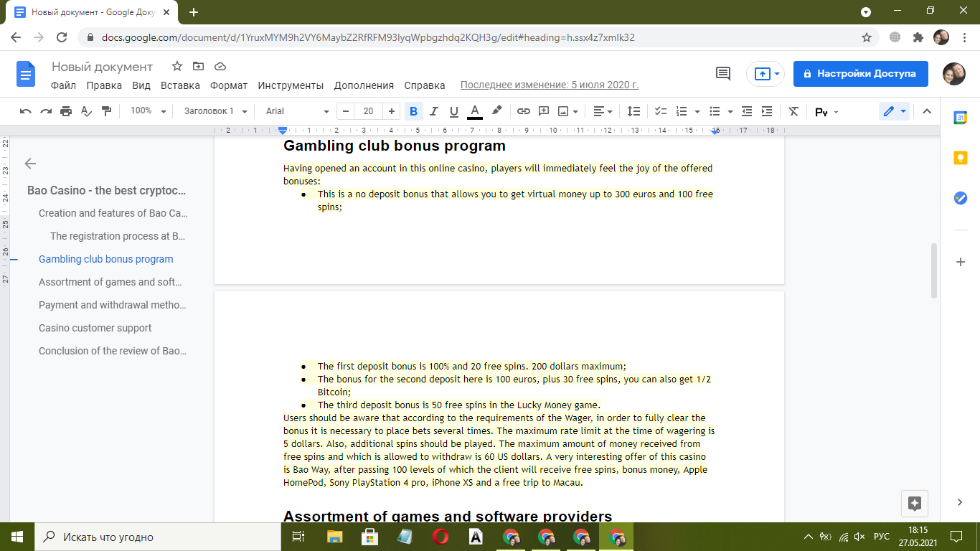
Task: Open Google Keep side panel
Action: point(961,158)
